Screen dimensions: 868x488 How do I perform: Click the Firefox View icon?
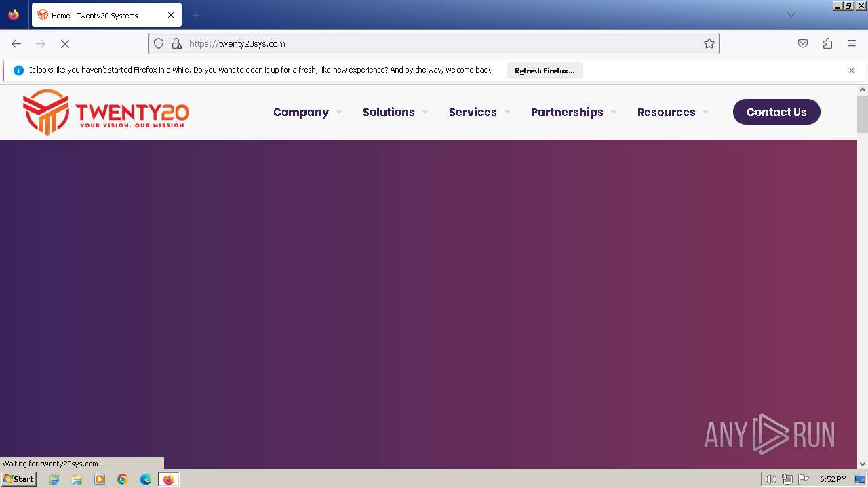point(14,15)
